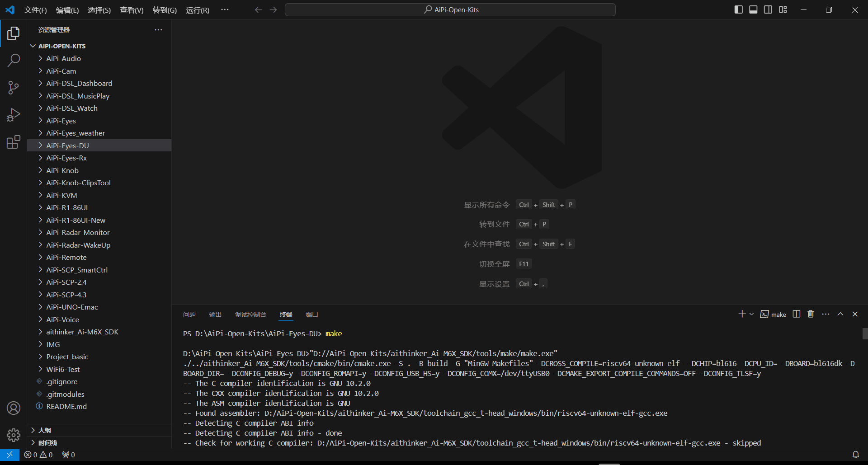Expand the 时间线 timeline section
This screenshot has height=465, width=868.
(x=99, y=442)
